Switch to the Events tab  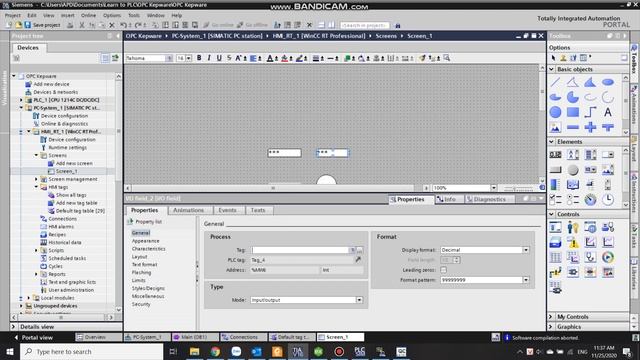(227, 210)
